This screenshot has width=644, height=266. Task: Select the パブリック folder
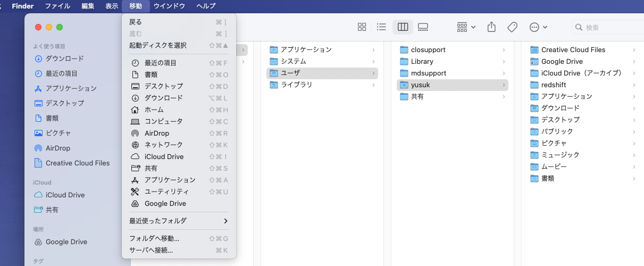pos(583,131)
